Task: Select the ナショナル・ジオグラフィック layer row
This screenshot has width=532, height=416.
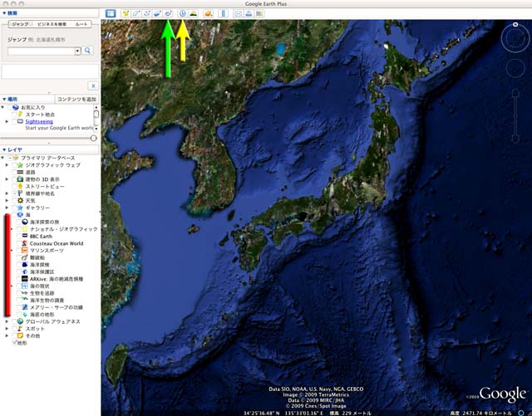Action: coord(64,229)
